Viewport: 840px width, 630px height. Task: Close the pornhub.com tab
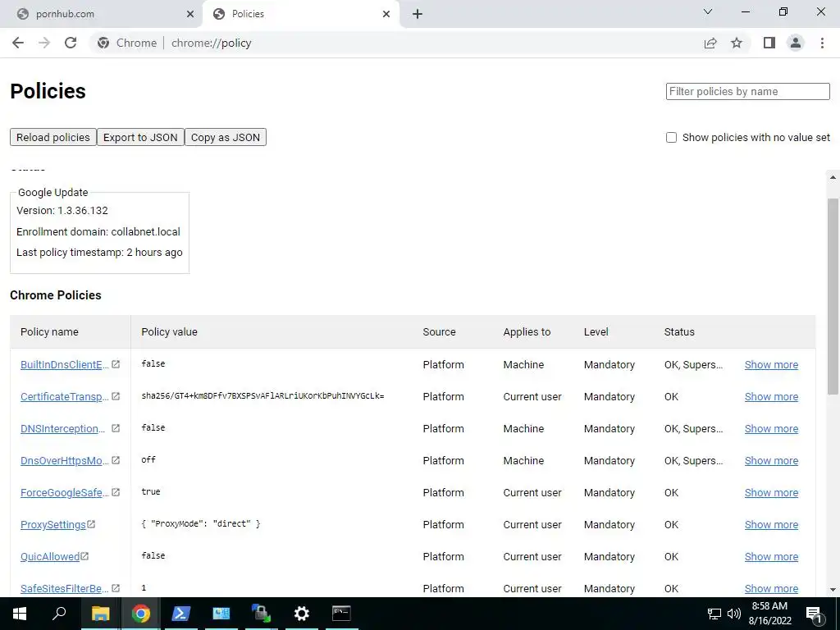(x=190, y=14)
